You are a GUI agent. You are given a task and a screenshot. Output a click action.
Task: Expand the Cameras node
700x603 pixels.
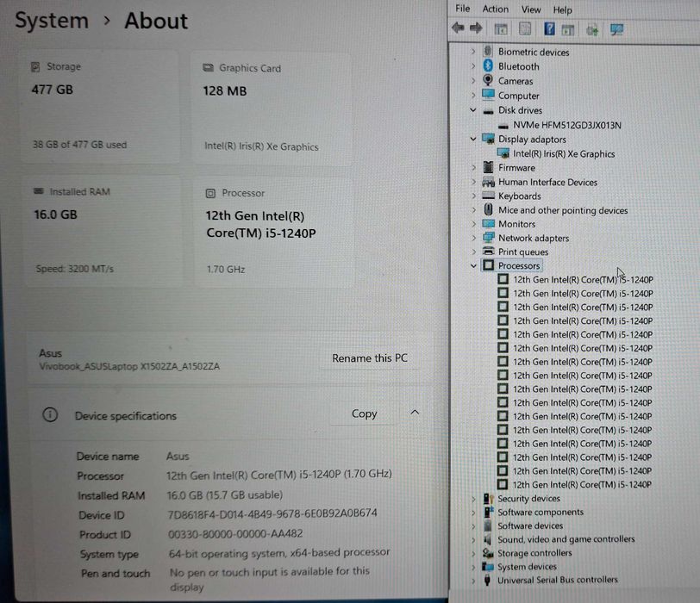473,81
